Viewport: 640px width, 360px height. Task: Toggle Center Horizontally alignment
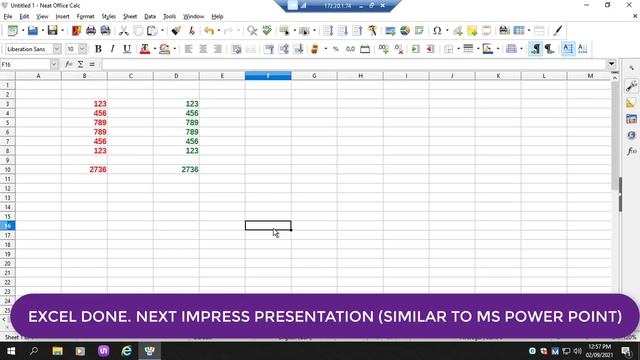point(203,49)
